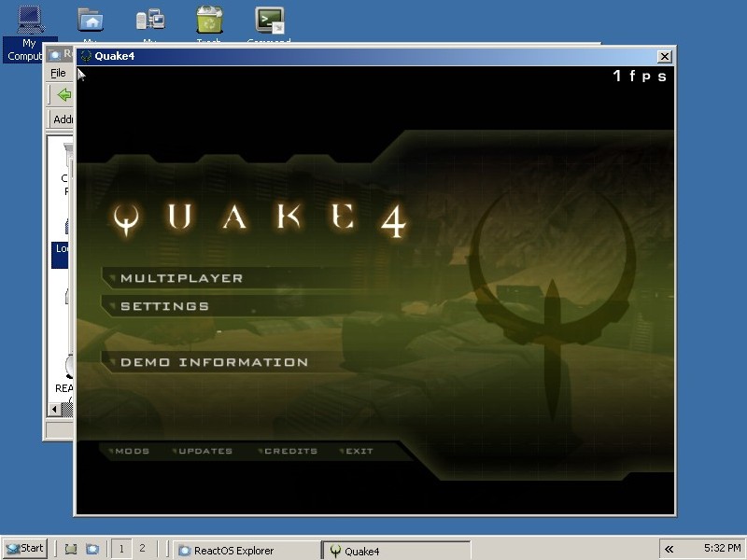Close the Quake4 window
The width and height of the screenshot is (747, 560).
(x=664, y=57)
